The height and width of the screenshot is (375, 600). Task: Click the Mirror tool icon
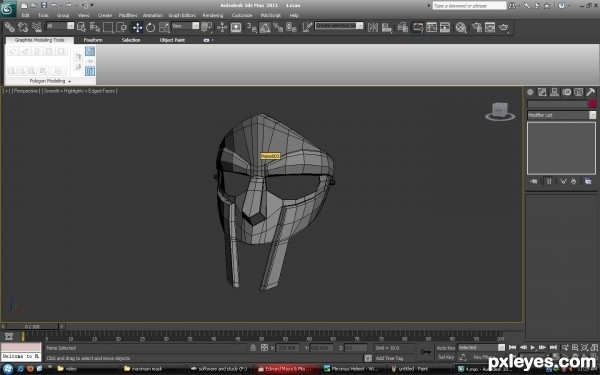373,27
